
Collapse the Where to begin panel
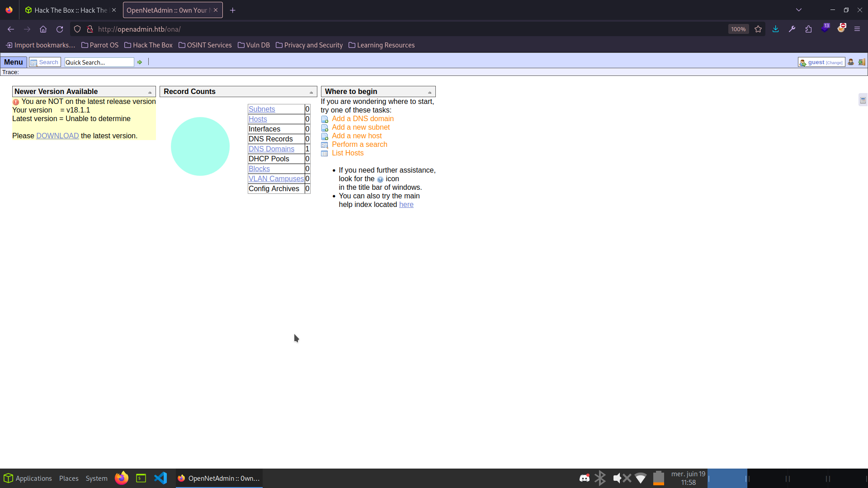tap(429, 91)
